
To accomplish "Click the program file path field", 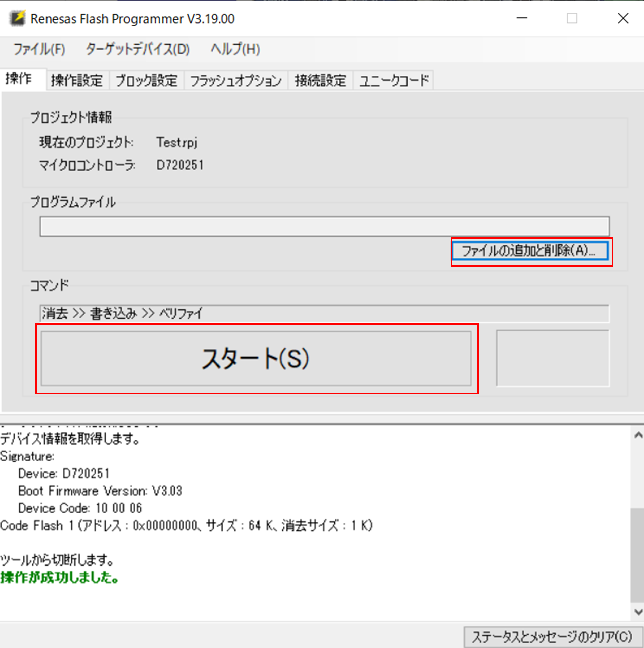I will [x=324, y=226].
